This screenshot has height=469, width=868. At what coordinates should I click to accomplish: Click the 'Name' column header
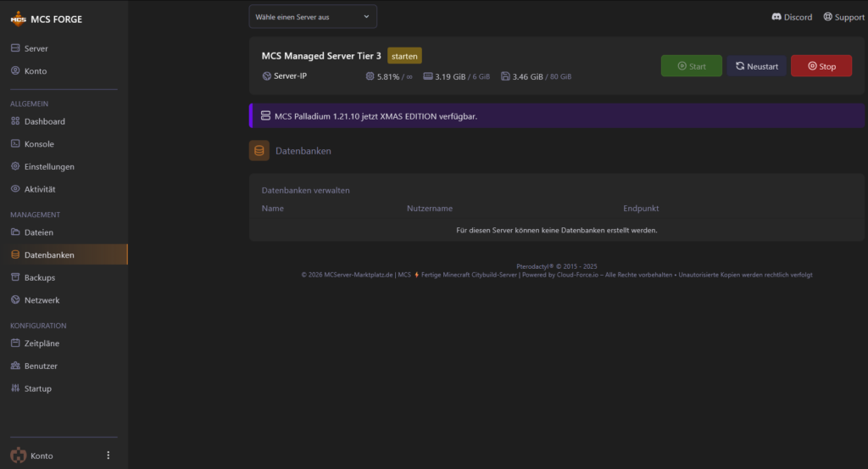272,208
